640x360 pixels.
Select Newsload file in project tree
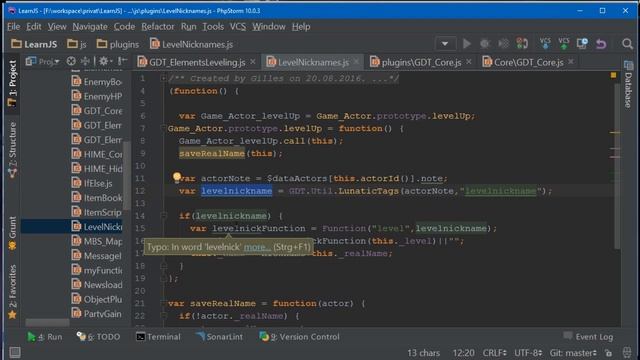click(97, 284)
